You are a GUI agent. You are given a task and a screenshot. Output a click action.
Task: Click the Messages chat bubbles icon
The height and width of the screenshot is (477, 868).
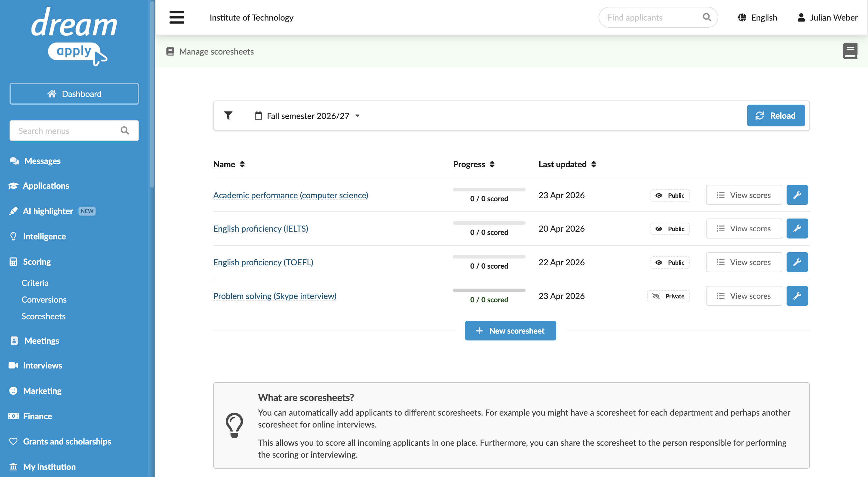(x=14, y=161)
